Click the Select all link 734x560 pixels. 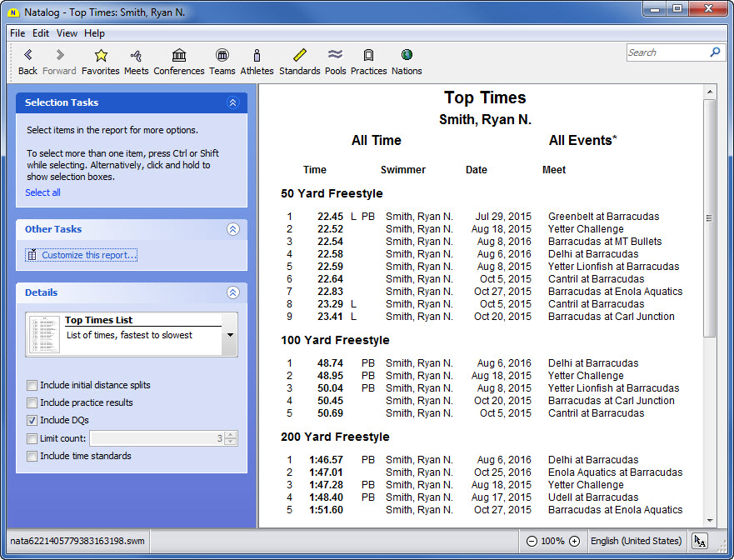[42, 192]
